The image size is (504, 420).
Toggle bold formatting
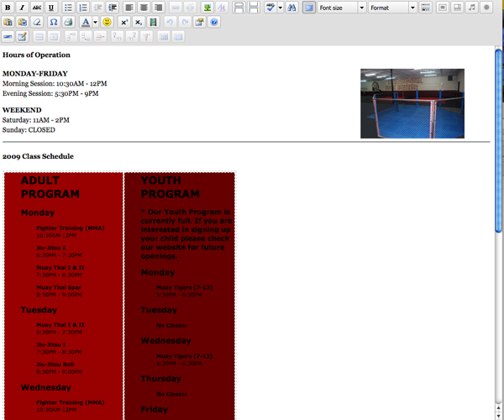pos(8,8)
